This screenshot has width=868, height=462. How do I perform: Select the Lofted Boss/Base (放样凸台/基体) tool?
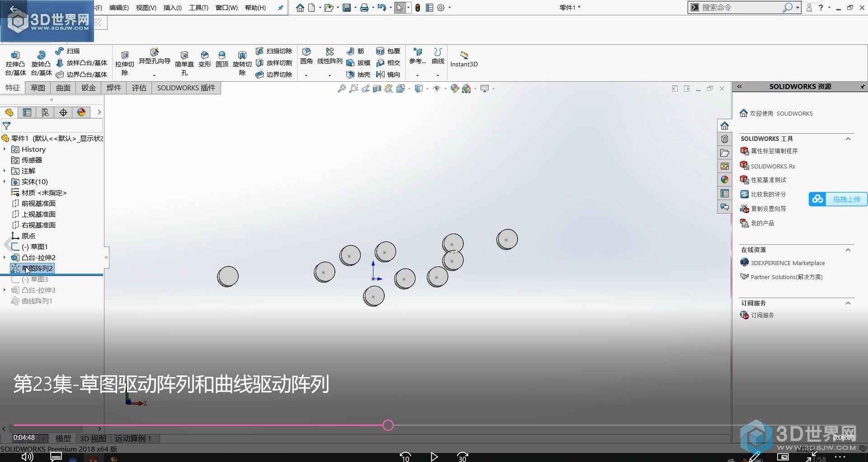(81, 63)
